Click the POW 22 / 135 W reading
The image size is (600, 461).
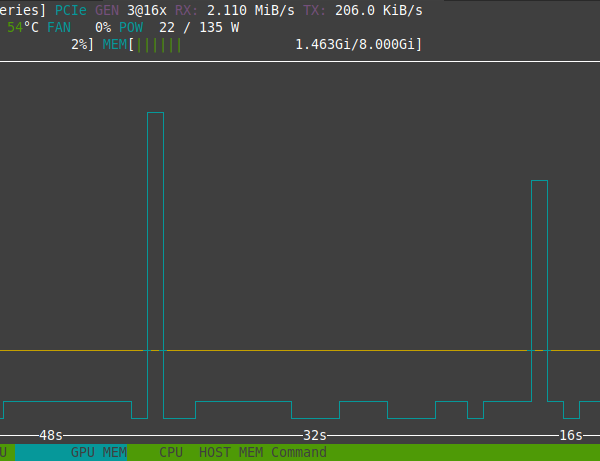(179, 27)
